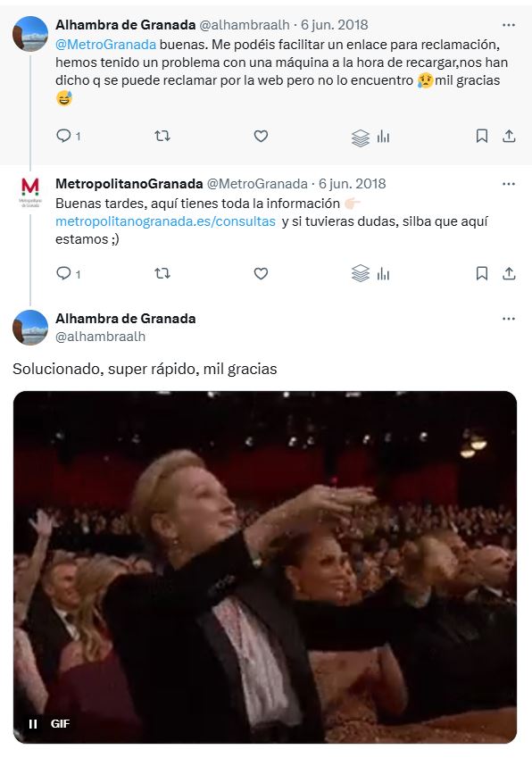
Task: Open more options for the first tweet
Action: [x=508, y=25]
